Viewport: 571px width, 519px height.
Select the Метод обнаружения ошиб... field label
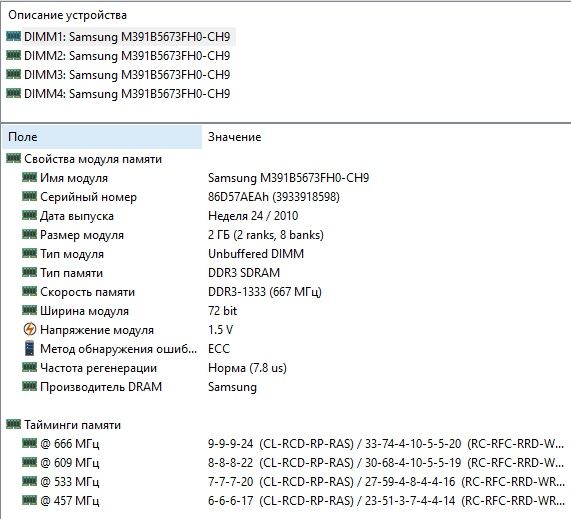coord(119,349)
